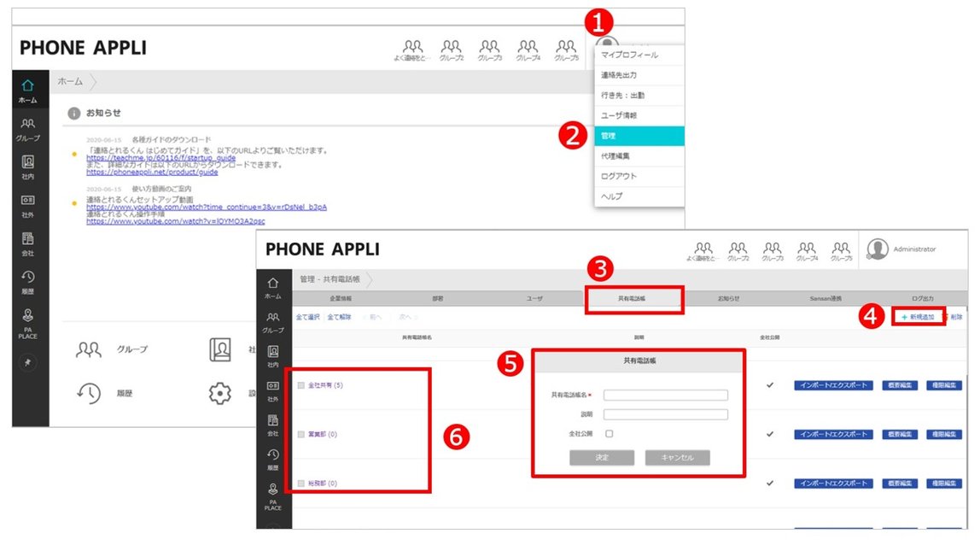This screenshot has width=980, height=551.
Task: Select マイプロフィール from the user menu
Action: tap(639, 55)
